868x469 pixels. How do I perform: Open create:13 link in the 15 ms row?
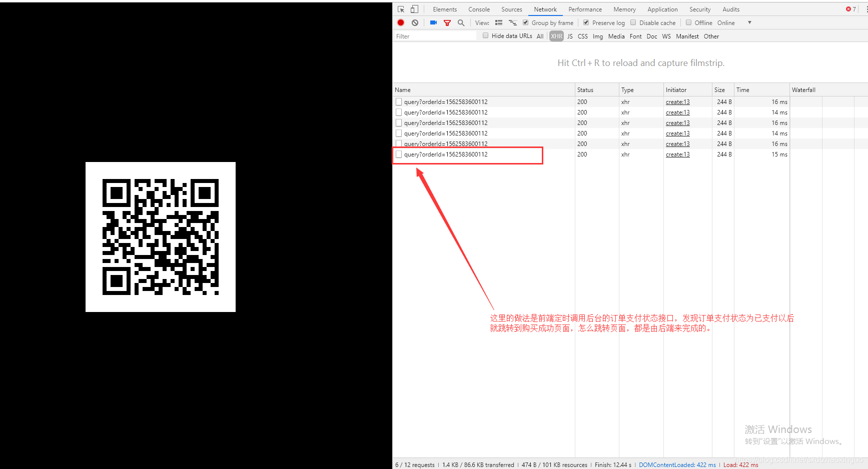click(x=677, y=154)
